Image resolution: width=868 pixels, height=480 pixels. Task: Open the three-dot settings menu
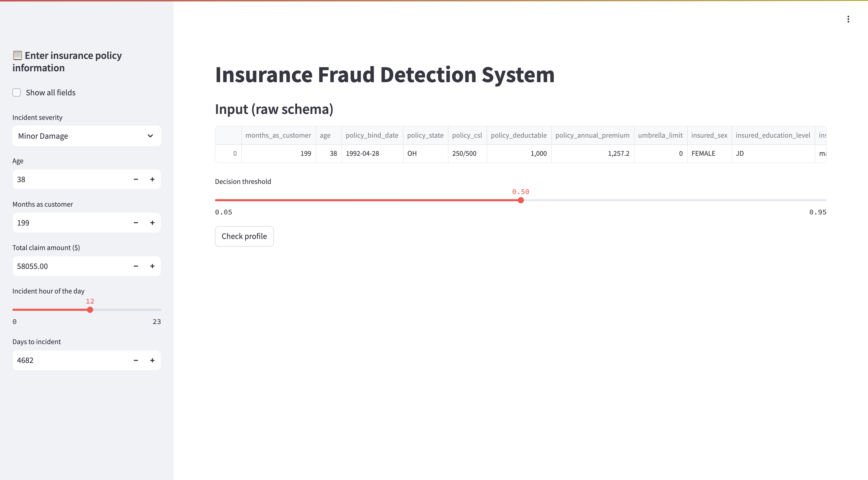pos(849,19)
